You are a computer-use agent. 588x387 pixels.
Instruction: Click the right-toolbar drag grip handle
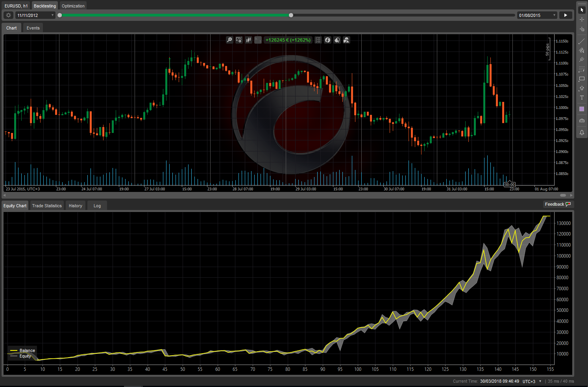582,4
